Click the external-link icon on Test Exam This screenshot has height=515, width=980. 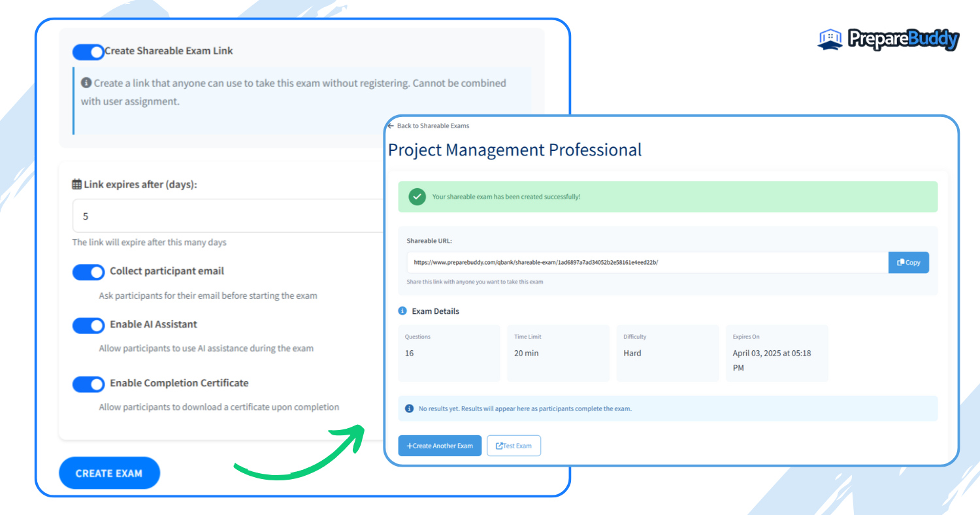500,445
